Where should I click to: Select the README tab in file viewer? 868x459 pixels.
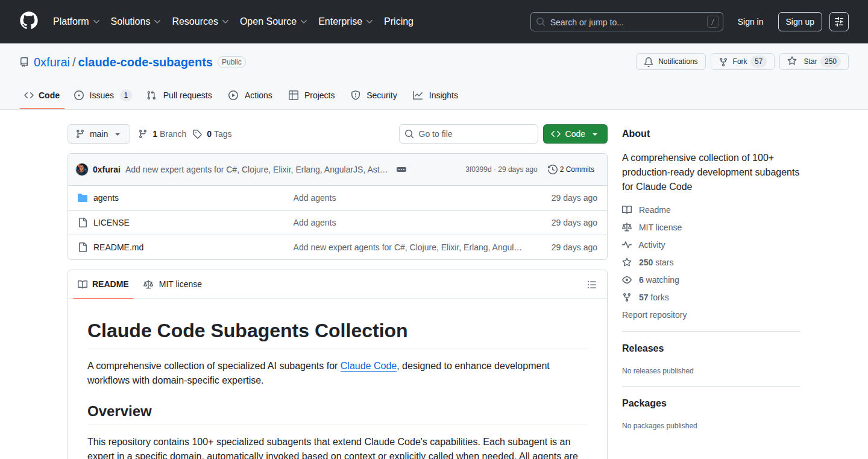point(103,284)
